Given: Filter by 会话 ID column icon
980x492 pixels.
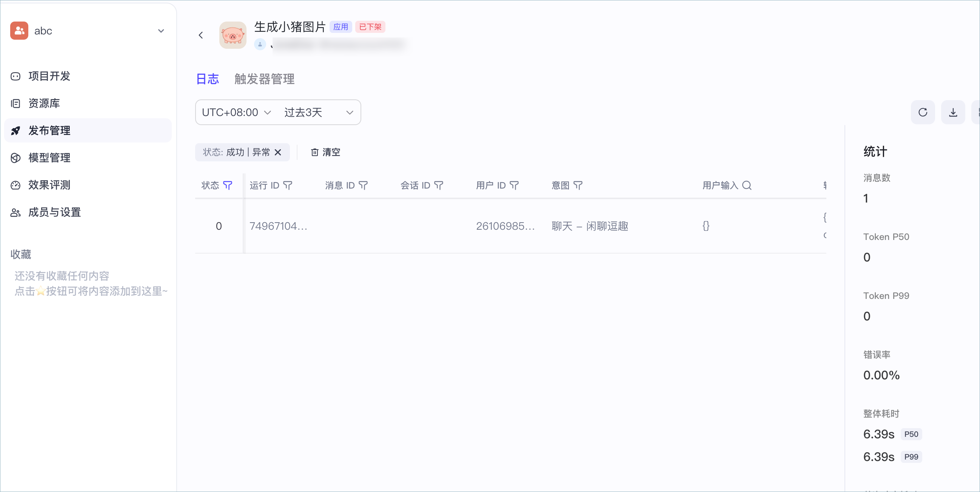Looking at the screenshot, I should pyautogui.click(x=439, y=186).
